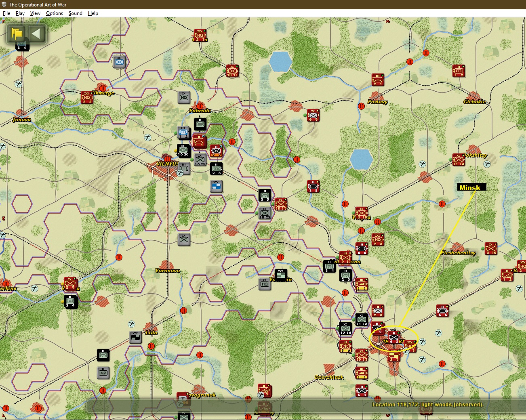Select the grey XX HQ unit near Volozhin

pos(265,283)
